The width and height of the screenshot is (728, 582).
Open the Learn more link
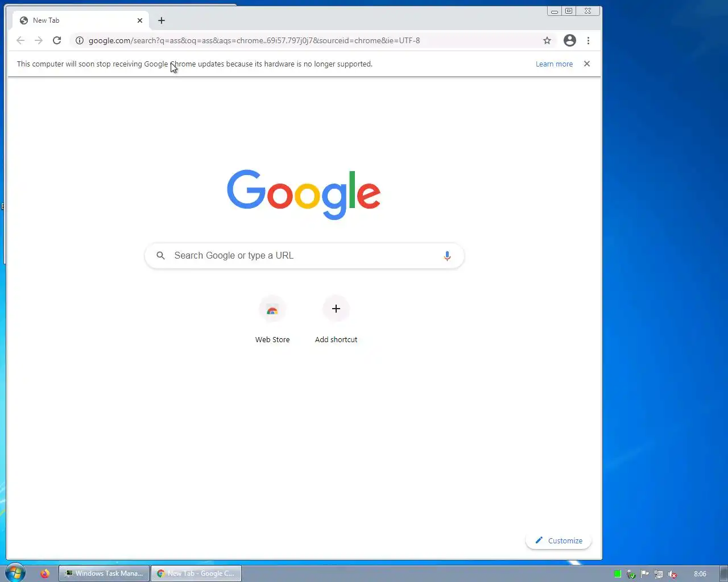tap(554, 64)
